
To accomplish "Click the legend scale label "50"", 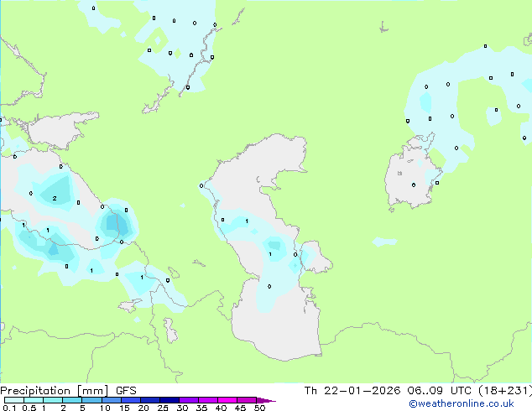I will pyautogui.click(x=259, y=408).
